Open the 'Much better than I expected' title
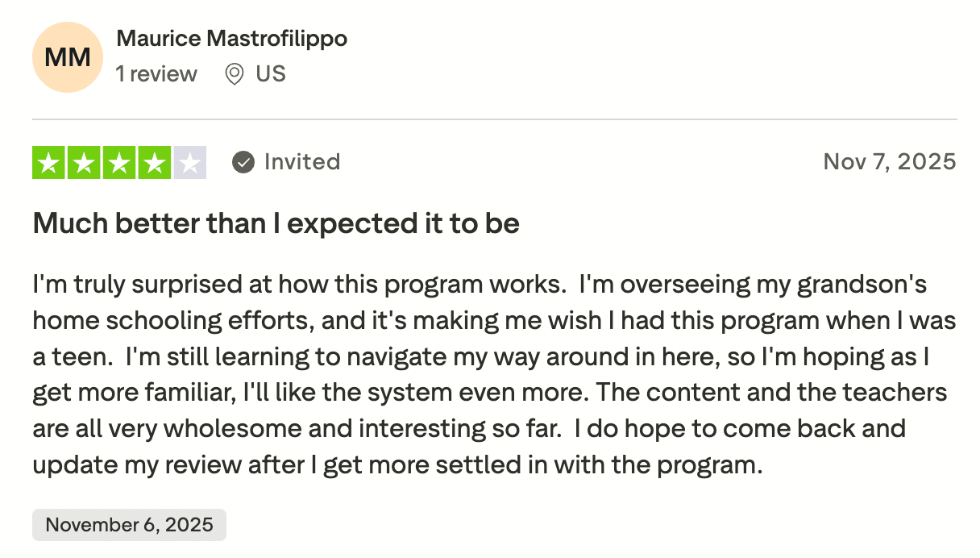 [x=276, y=223]
